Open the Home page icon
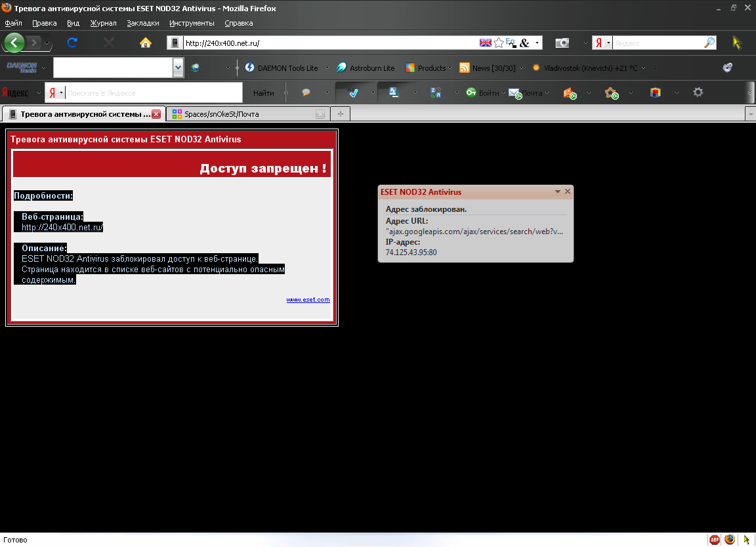756x547 pixels. (x=146, y=43)
